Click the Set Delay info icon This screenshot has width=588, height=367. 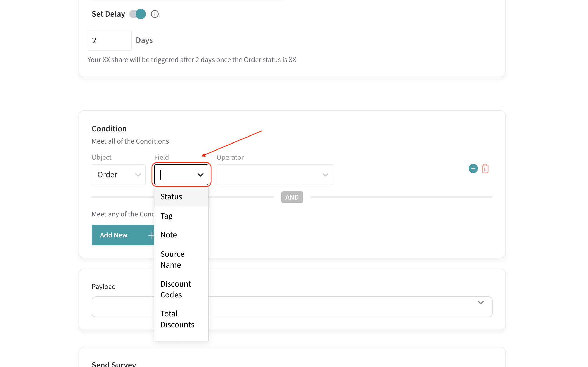click(x=155, y=14)
